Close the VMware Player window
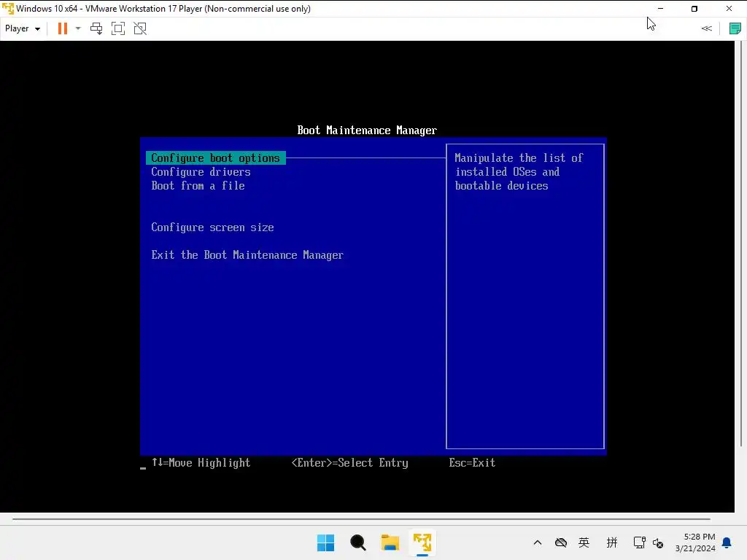This screenshot has height=560, width=747. [x=729, y=9]
